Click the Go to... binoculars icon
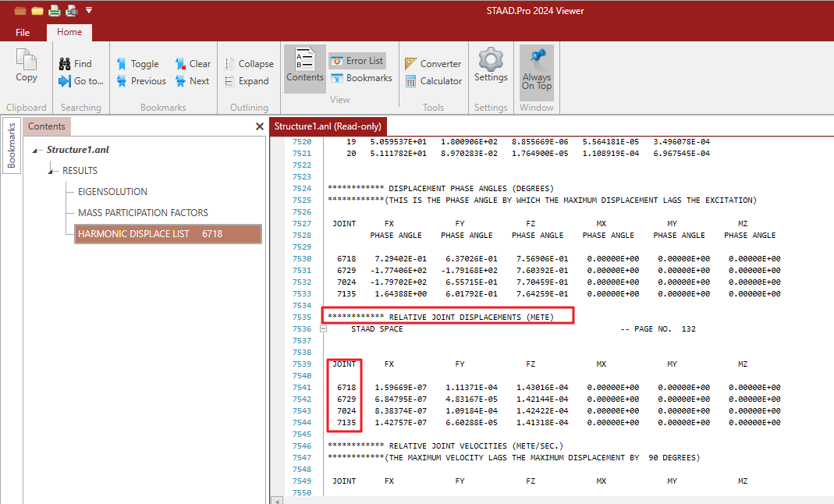Screen dimensions: 834x504 66,81
